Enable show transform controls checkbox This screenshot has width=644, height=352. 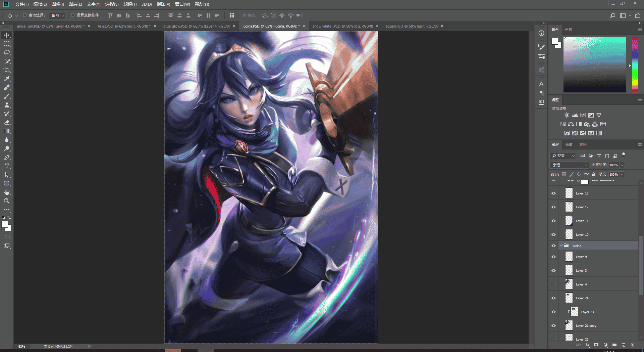(73, 15)
